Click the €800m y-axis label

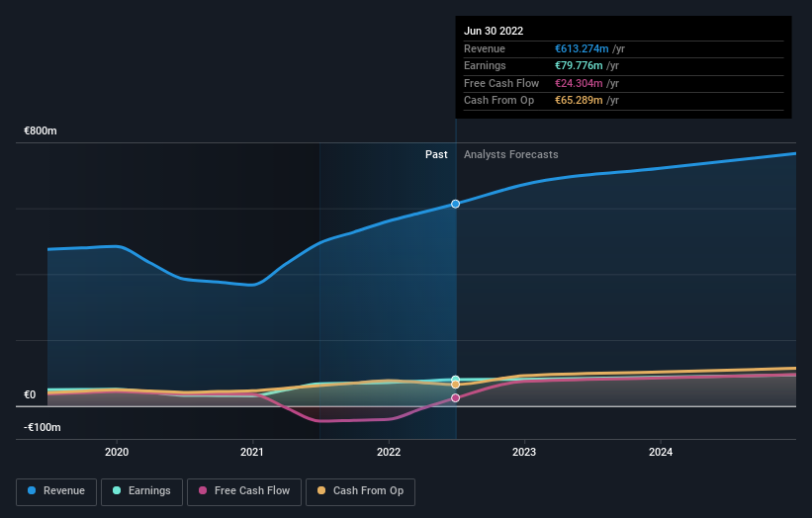[41, 130]
